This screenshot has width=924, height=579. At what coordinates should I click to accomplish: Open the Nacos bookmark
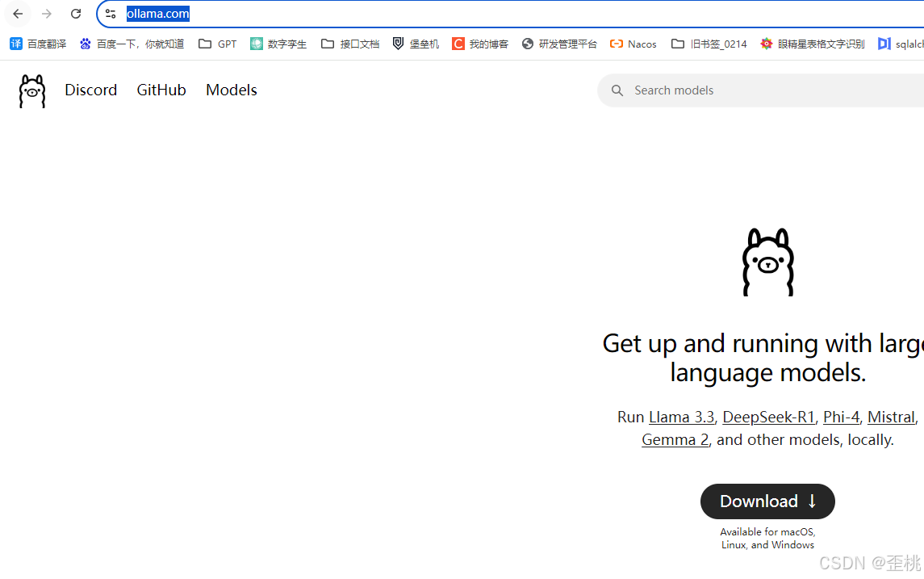[633, 44]
